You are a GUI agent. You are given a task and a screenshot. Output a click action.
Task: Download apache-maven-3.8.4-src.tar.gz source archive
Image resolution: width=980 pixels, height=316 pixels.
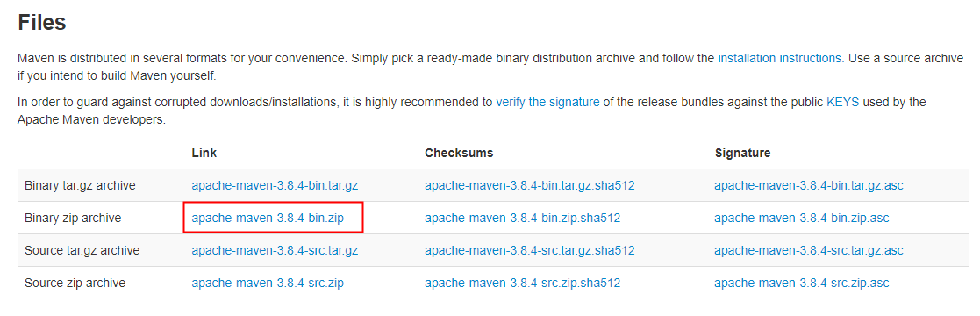point(275,251)
